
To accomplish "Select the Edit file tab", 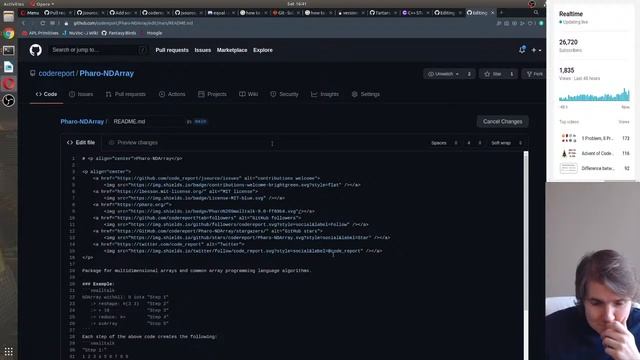I will click(x=81, y=142).
